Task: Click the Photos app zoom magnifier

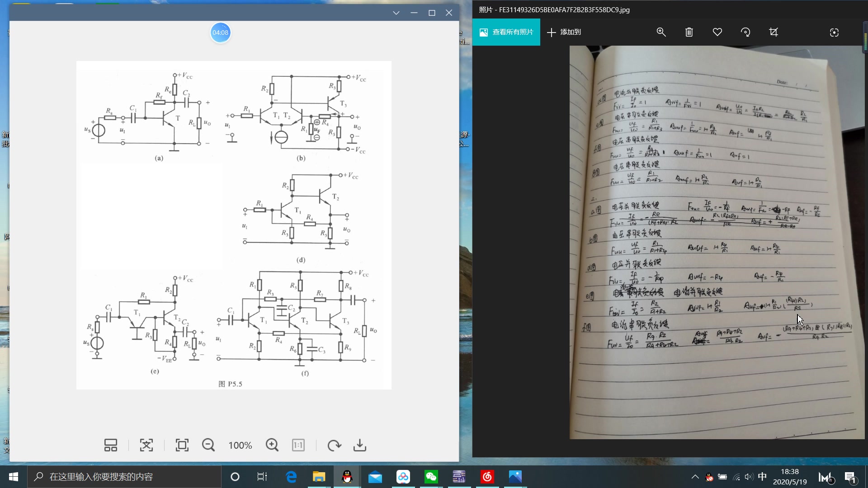Action: (x=661, y=32)
